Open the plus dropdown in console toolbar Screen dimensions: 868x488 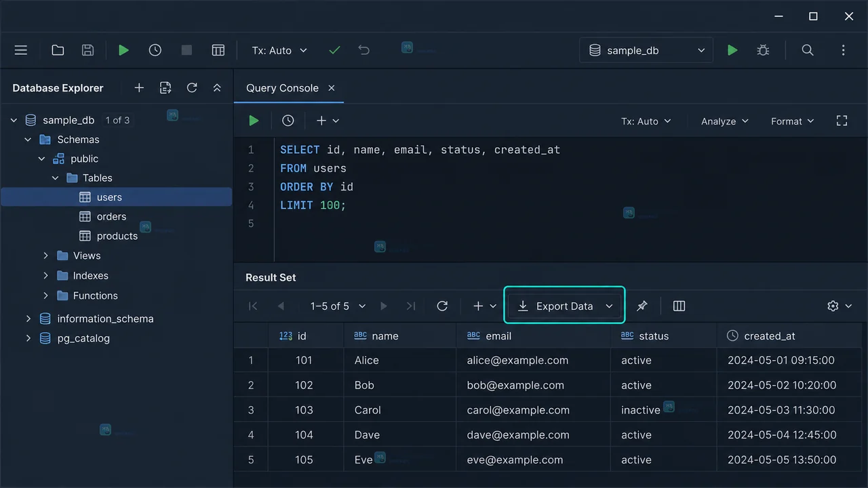328,121
